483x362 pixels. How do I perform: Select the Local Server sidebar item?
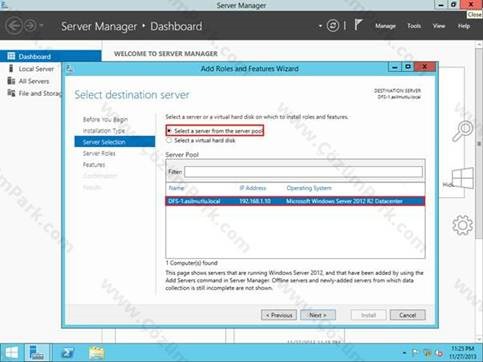pyautogui.click(x=31, y=69)
